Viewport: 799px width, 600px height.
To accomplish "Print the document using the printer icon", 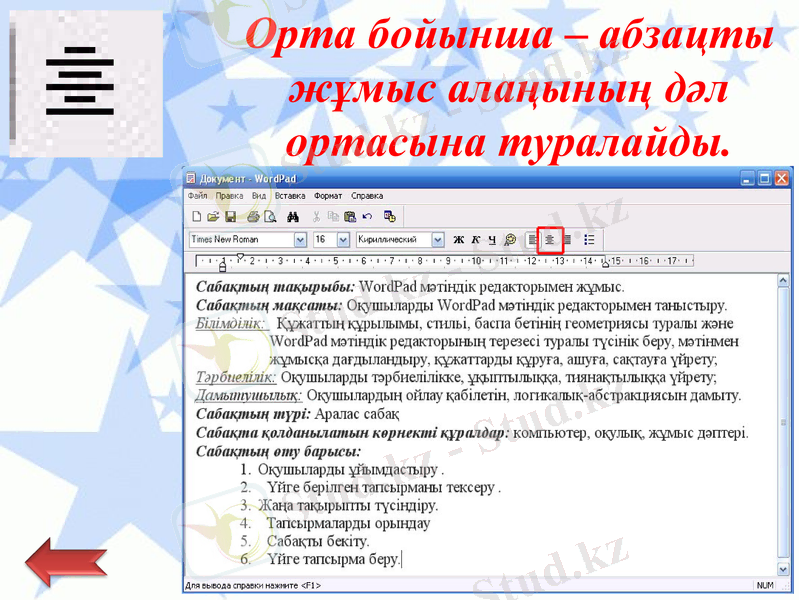I will [x=253, y=217].
